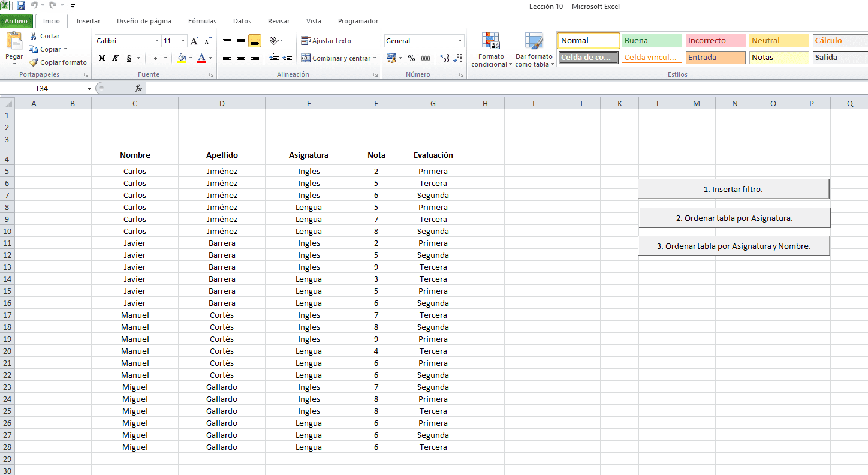Open number format General dropdown
The height and width of the screenshot is (475, 868).
click(460, 41)
